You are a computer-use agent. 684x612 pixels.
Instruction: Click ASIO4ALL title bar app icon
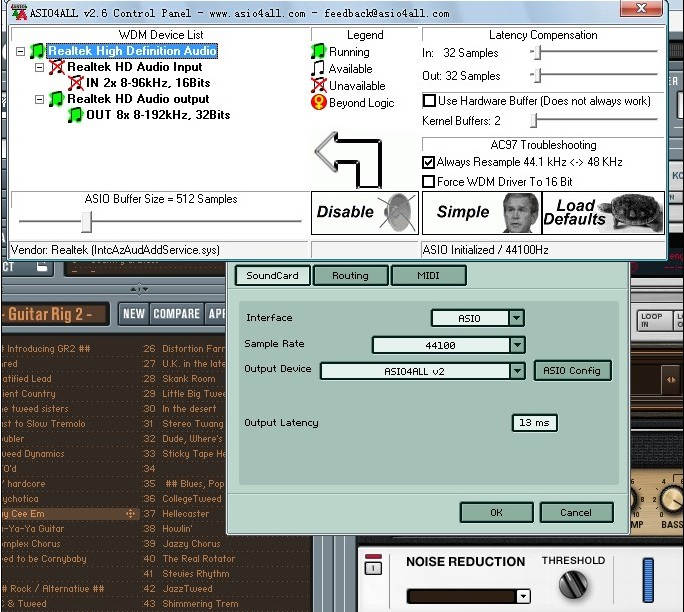[x=19, y=12]
